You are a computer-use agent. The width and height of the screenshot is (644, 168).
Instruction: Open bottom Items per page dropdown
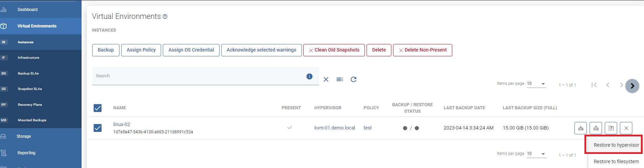point(536,154)
